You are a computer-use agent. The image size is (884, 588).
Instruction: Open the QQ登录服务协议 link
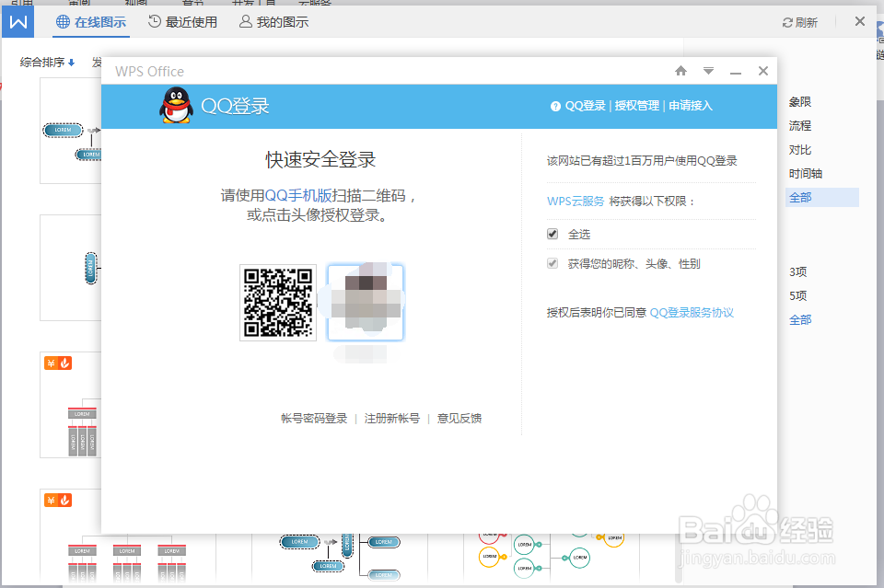click(692, 313)
